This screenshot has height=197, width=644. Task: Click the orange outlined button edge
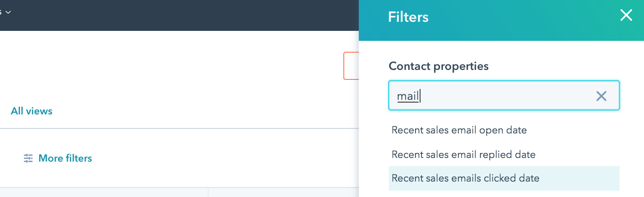[x=351, y=66]
